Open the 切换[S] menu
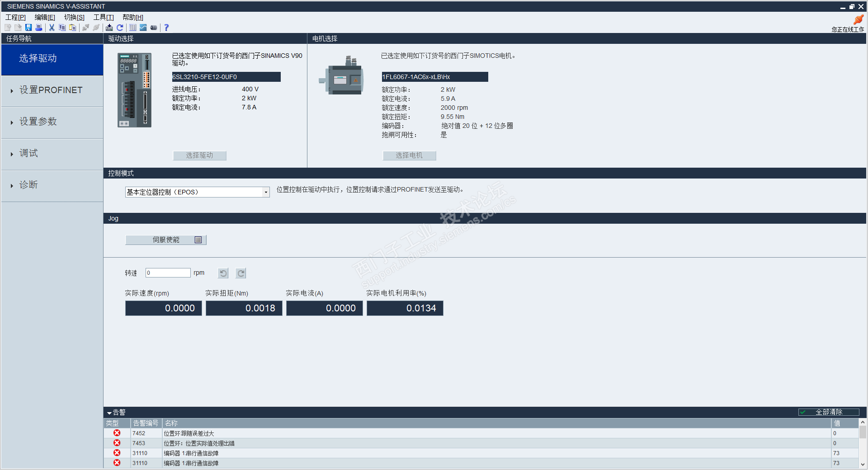The height and width of the screenshot is (470, 868). [74, 17]
